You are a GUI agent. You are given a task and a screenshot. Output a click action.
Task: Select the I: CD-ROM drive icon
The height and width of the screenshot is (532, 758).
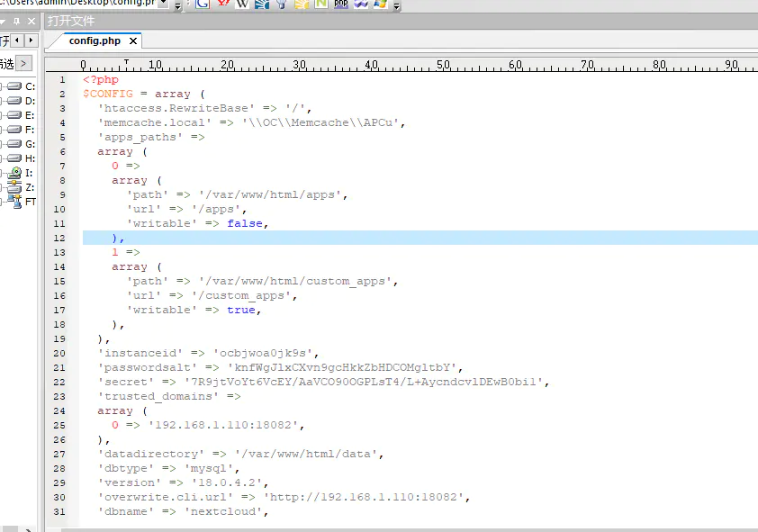(x=15, y=173)
